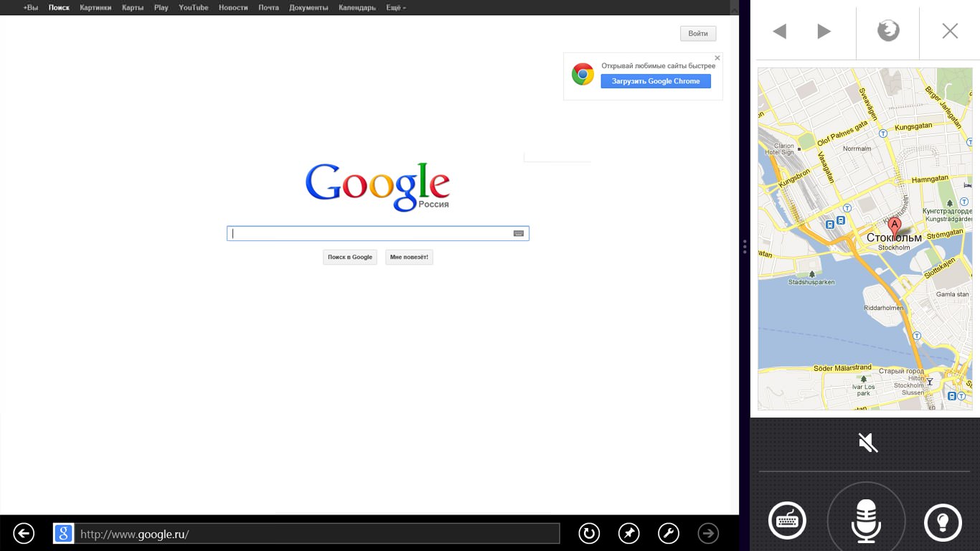Viewport: 980px width, 551px height.
Task: Click the Gamla stan label on the map
Action: (x=952, y=294)
